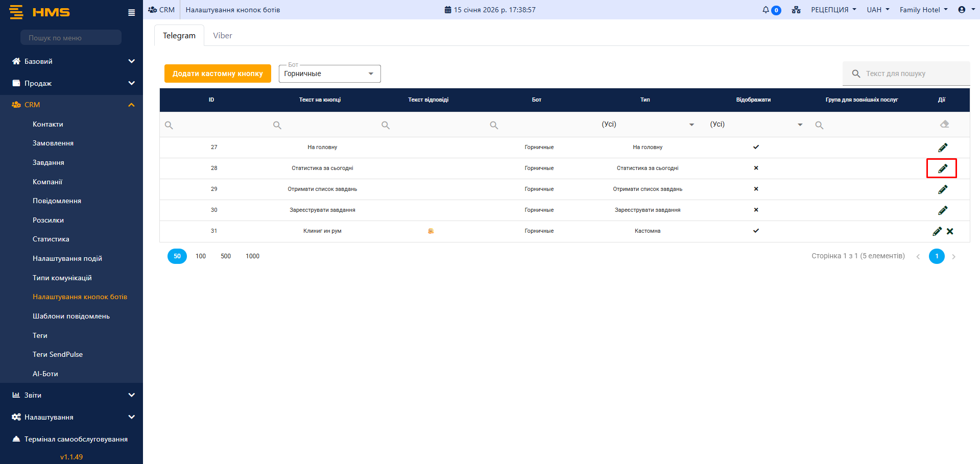The image size is (980, 464).
Task: Clear table filters with the eraser icon
Action: click(944, 124)
